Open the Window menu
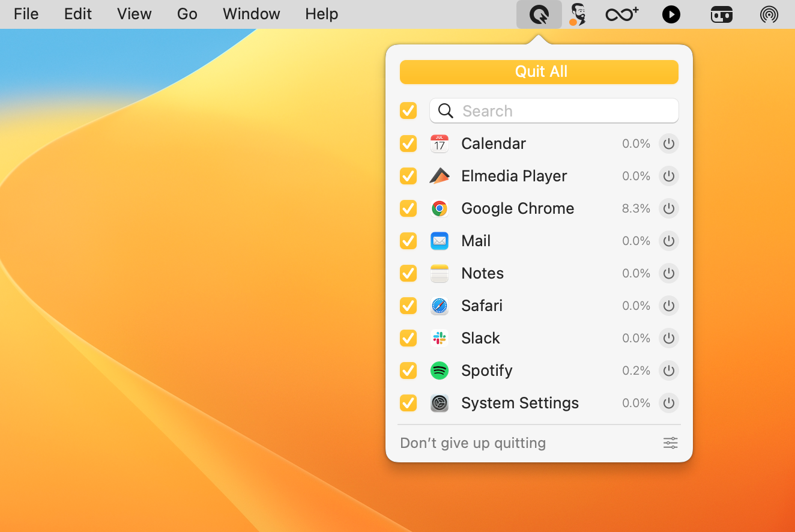795x532 pixels. point(252,14)
